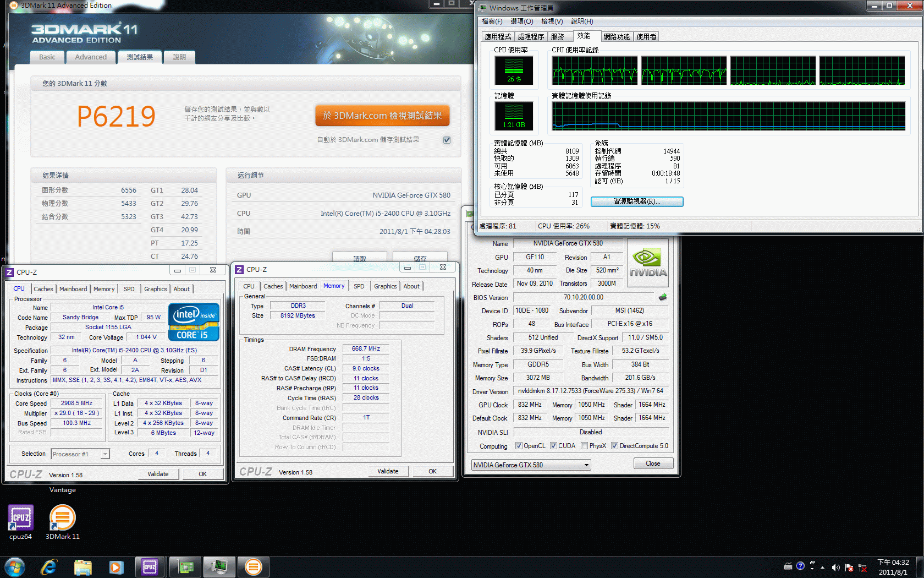Click the GPU Clock 832 MHz field
The height and width of the screenshot is (578, 924).
(530, 405)
